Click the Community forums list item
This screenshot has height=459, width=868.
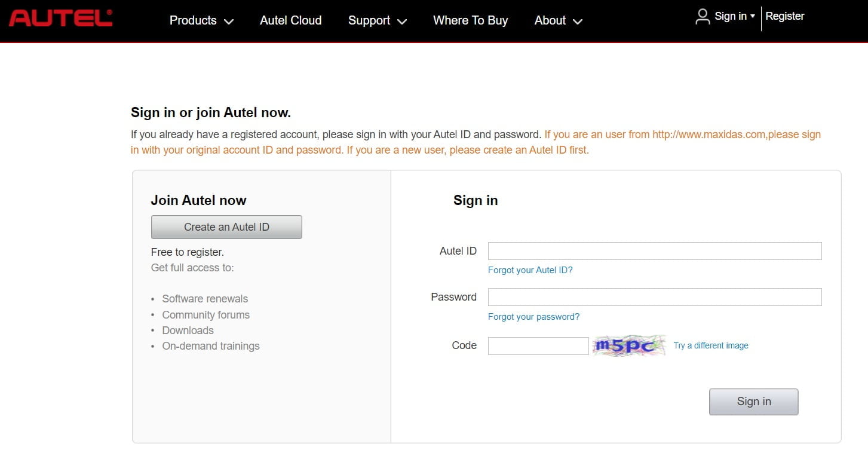pos(206,315)
